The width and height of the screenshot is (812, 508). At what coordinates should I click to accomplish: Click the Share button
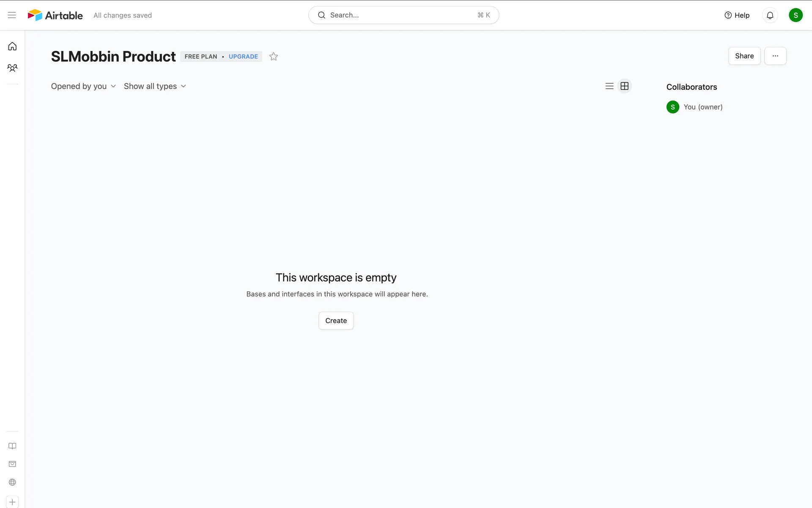744,56
